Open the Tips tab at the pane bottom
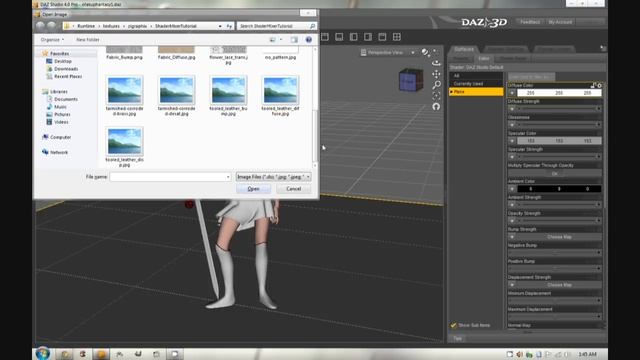 458,338
